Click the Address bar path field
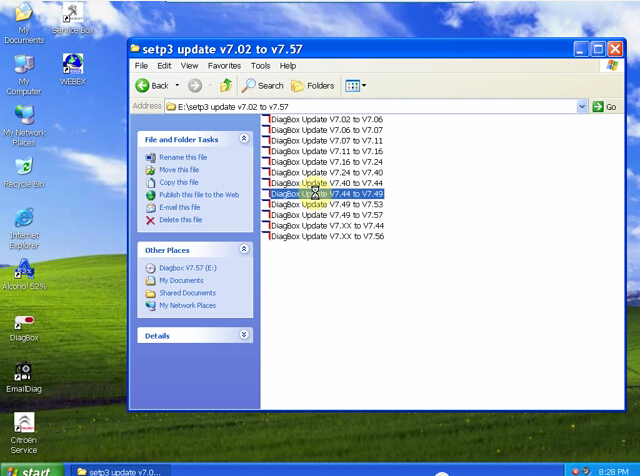This screenshot has width=640, height=476. coord(371,107)
